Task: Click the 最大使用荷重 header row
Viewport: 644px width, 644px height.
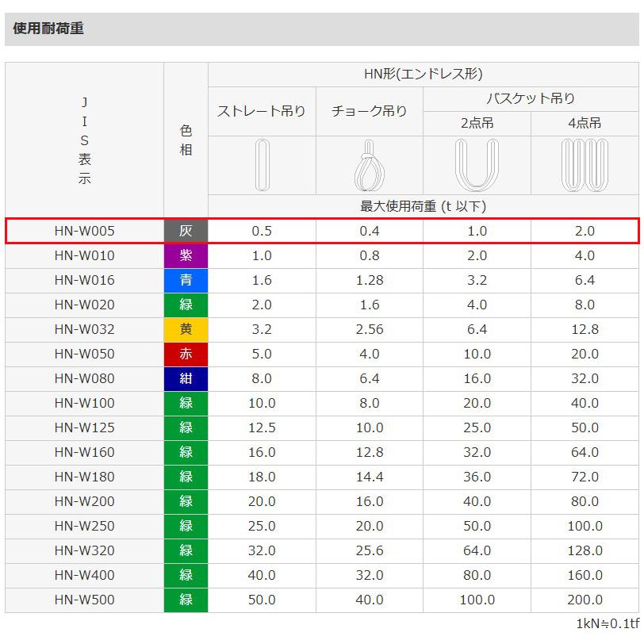Action: 423,205
